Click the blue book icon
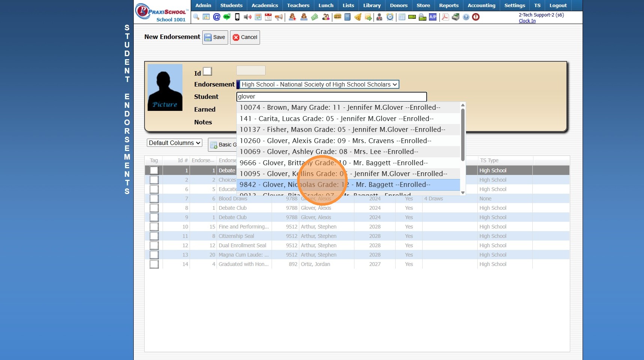644x360 pixels. click(x=348, y=17)
